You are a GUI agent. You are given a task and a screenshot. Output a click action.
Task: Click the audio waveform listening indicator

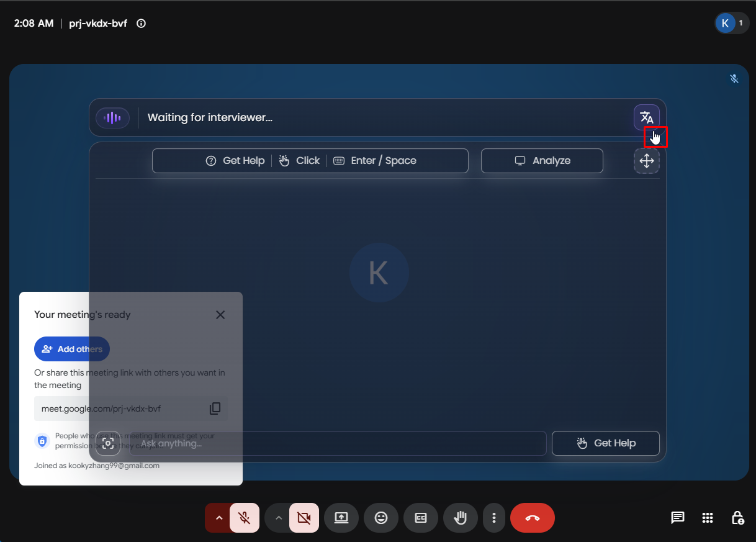point(112,117)
